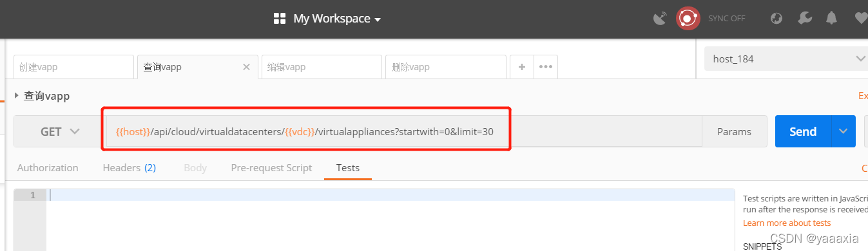Open the satellite capture requests icon
Image resolution: width=868 pixels, height=251 pixels.
pyautogui.click(x=660, y=19)
